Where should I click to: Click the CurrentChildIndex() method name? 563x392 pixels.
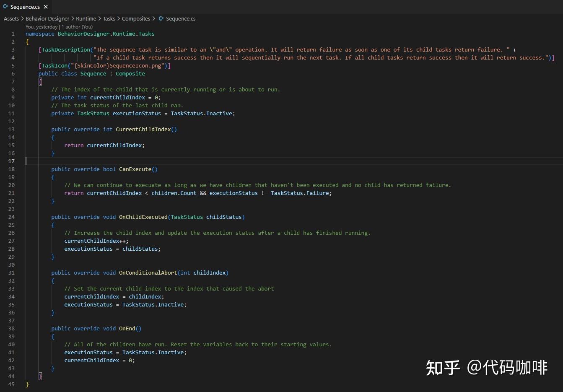[143, 130]
